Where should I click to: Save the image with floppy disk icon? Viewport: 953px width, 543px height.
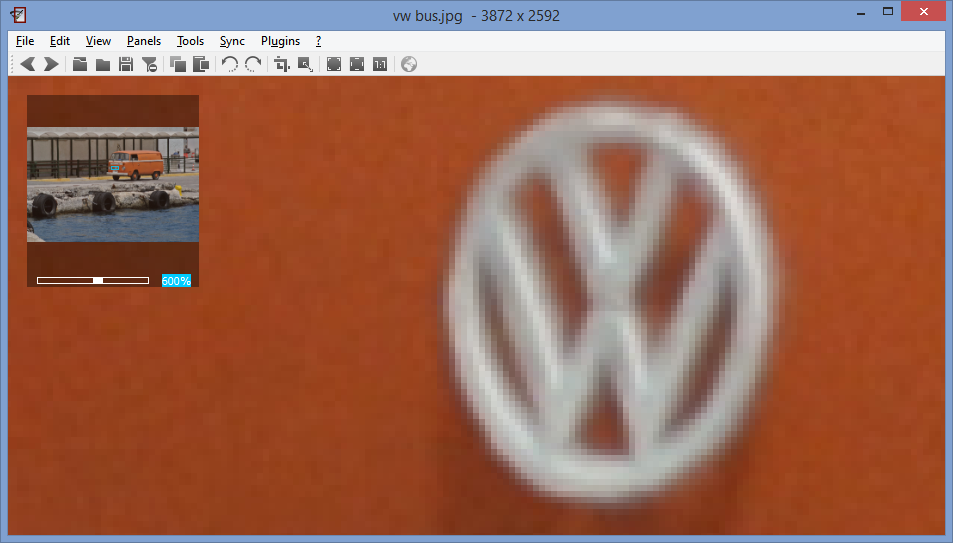[126, 64]
